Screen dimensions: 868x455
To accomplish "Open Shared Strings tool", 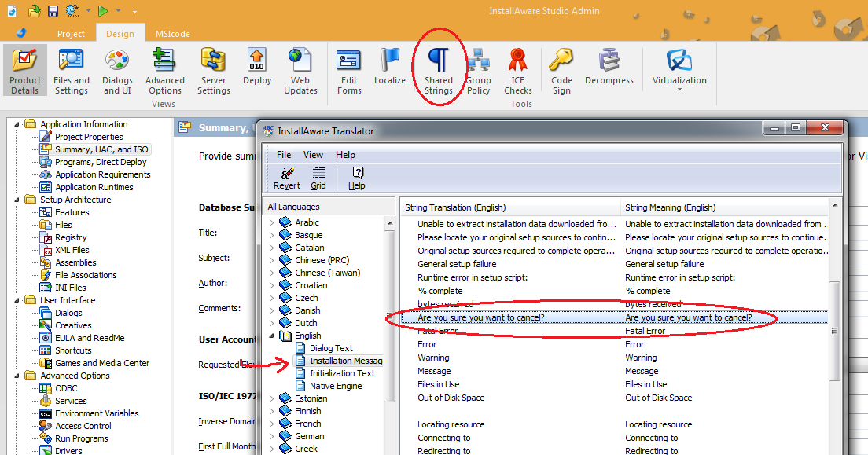I will coord(439,72).
